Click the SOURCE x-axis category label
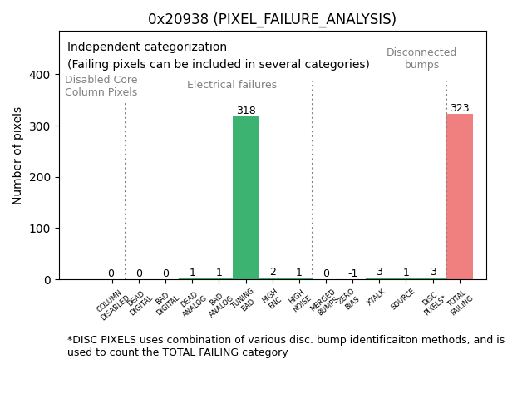This screenshot has width=532, height=399. pyautogui.click(x=403, y=299)
